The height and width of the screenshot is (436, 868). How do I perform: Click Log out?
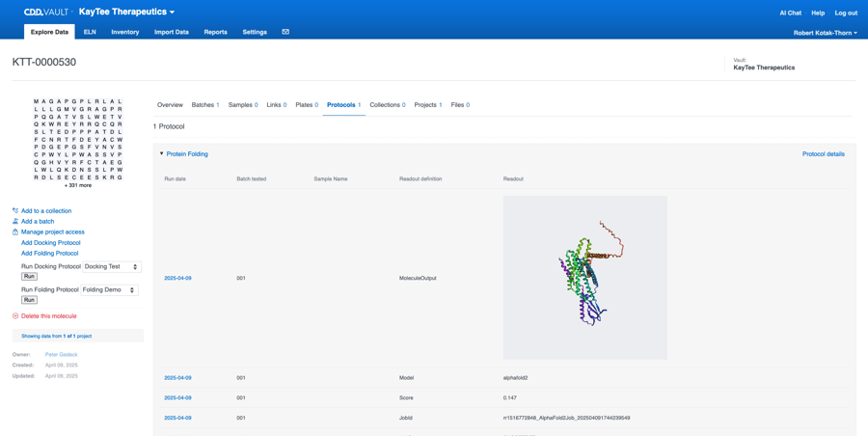846,13
